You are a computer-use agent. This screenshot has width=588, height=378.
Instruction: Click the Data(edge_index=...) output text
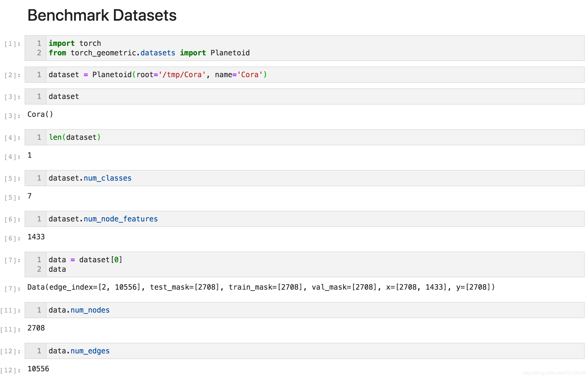(x=261, y=287)
